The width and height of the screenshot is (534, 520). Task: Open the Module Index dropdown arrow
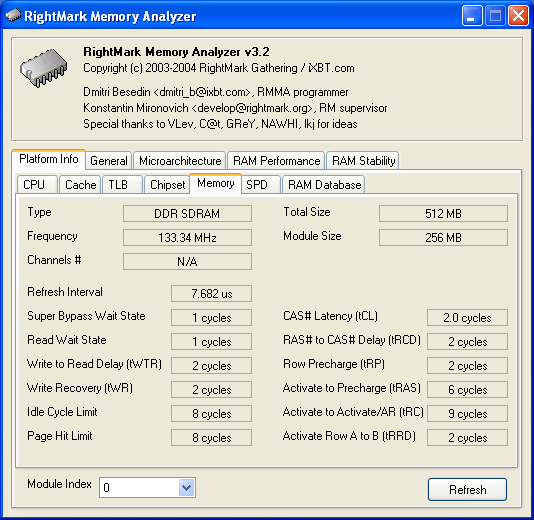(186, 488)
